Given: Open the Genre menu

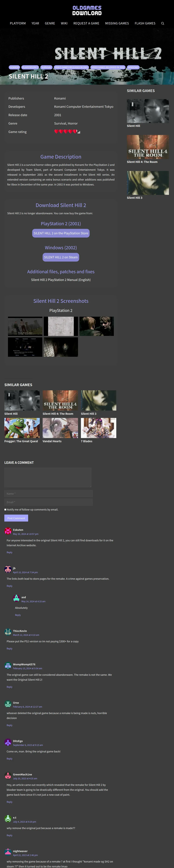Looking at the screenshot, I should [50, 23].
